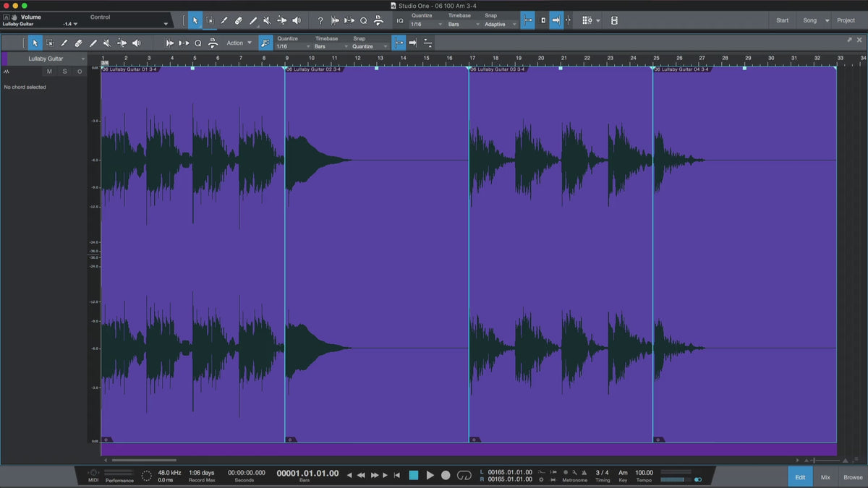Select the Paint tool in the top toolbar
This screenshot has height=488, width=868.
click(x=253, y=21)
